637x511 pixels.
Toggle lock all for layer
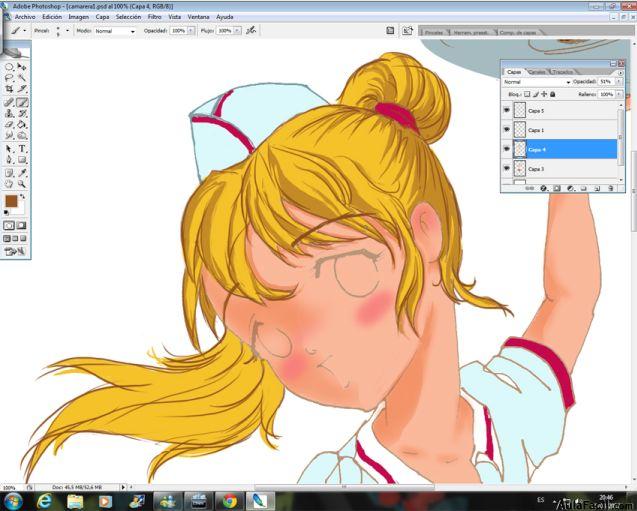[552, 94]
